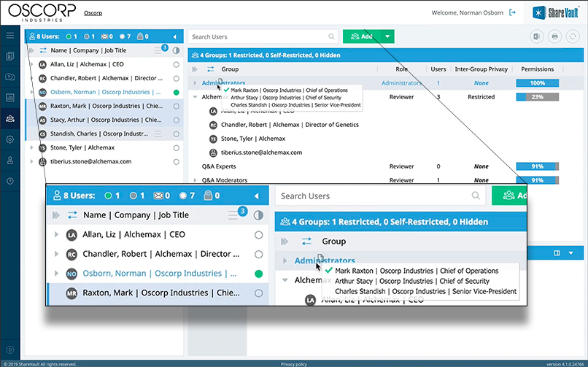Sort by the Users column header
588x367 pixels.
pos(438,69)
